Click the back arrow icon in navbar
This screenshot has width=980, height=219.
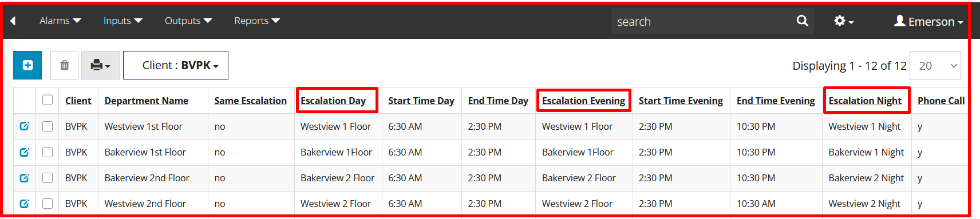13,21
